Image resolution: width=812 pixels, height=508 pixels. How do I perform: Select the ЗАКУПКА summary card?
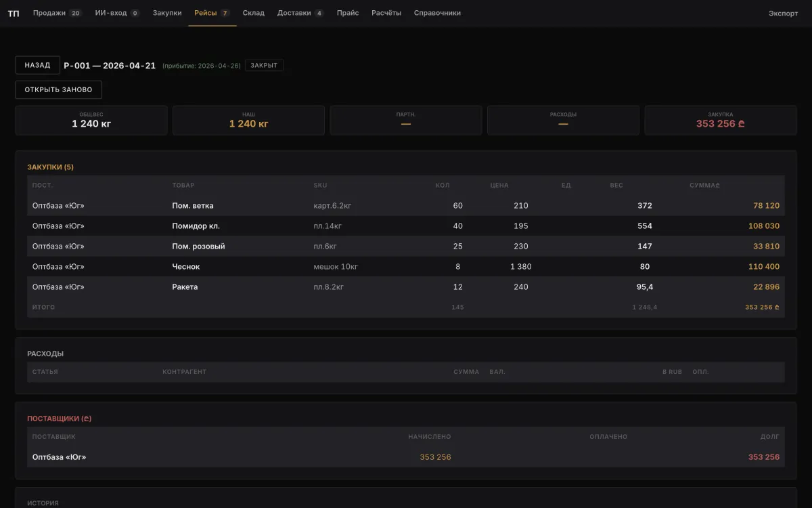pos(721,121)
